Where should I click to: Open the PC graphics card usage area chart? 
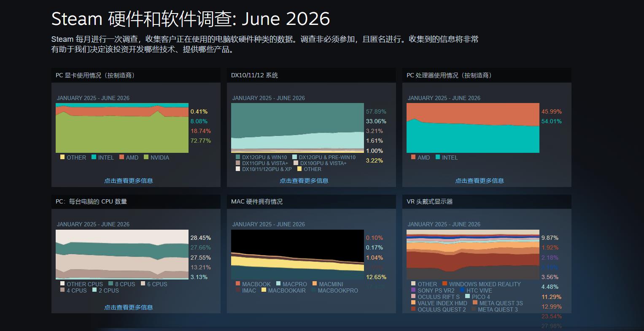(x=122, y=128)
